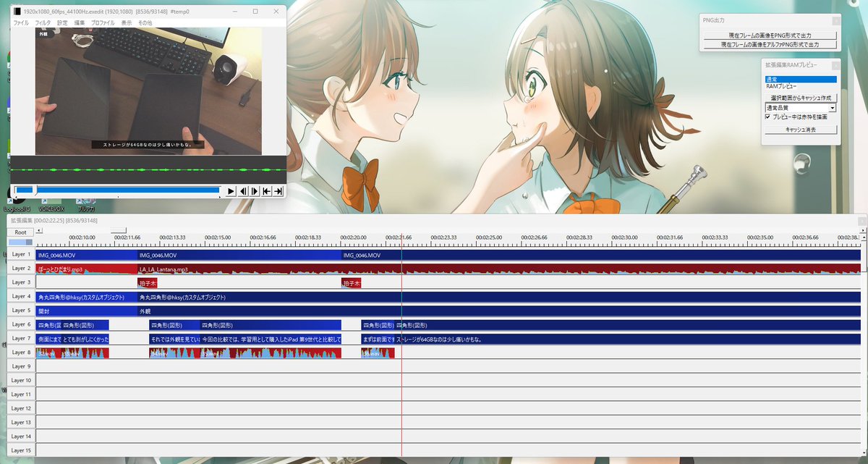This screenshot has width=868, height=464.
Task: Toggle visibility of Layer 3
Action: [21, 282]
